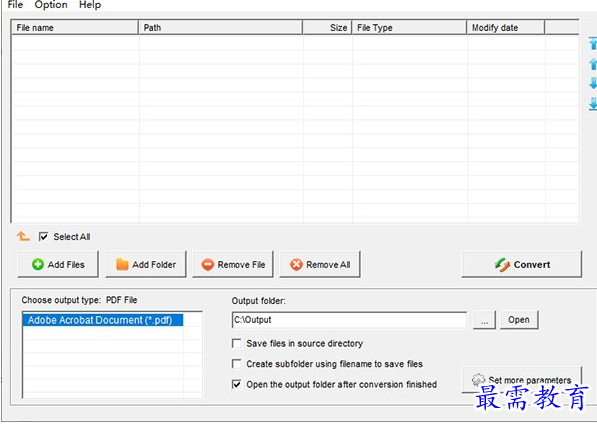Sort by File Type column header

click(x=409, y=27)
